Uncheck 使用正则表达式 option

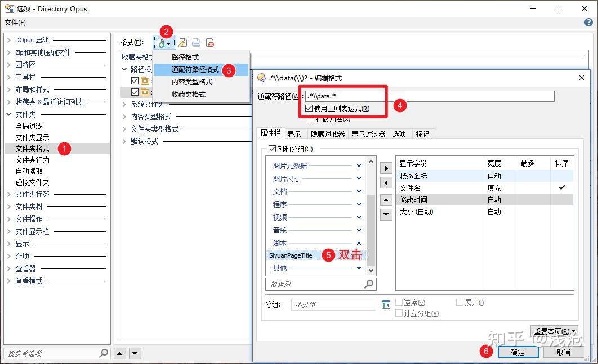click(x=309, y=107)
